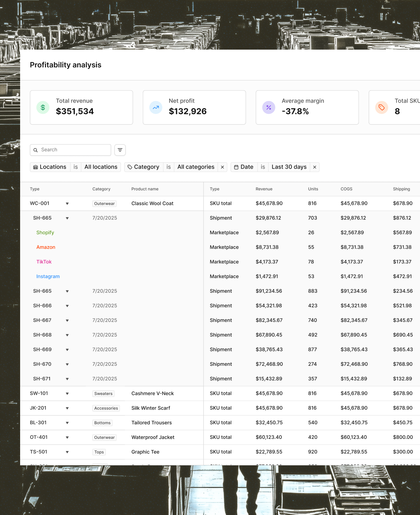Screen dimensions: 420x515
Task: Click the Total revenue value $351,534
Action: (x=75, y=111)
